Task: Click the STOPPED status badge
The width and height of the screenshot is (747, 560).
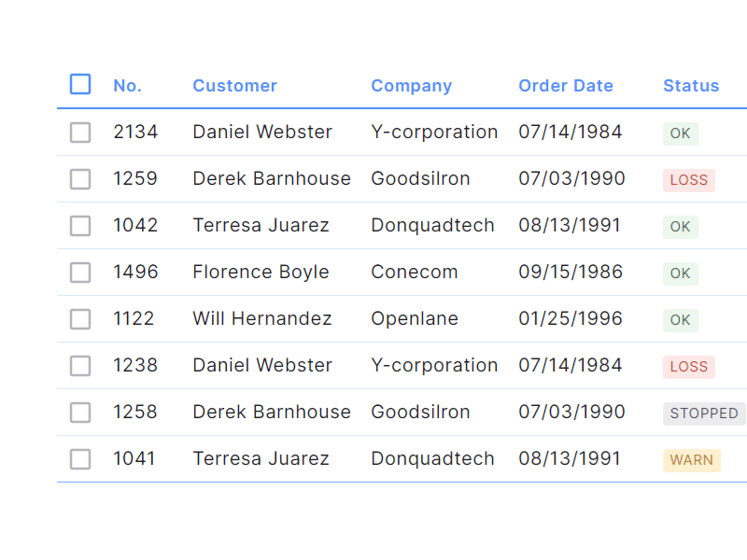Action: [704, 413]
